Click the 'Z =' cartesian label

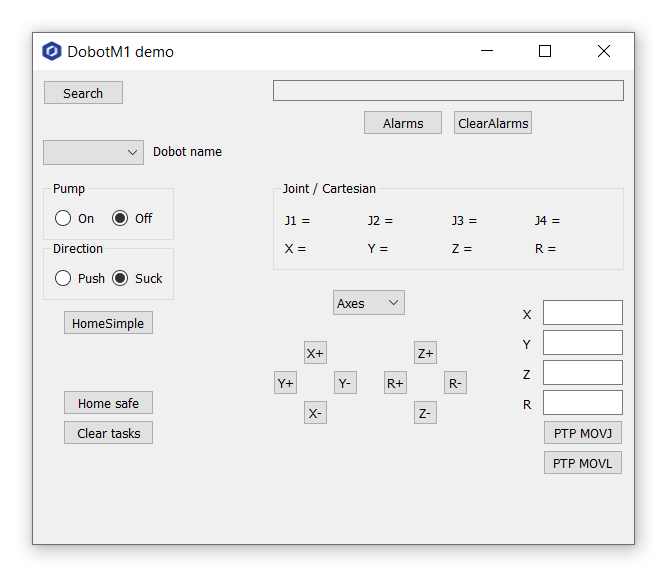click(462, 249)
